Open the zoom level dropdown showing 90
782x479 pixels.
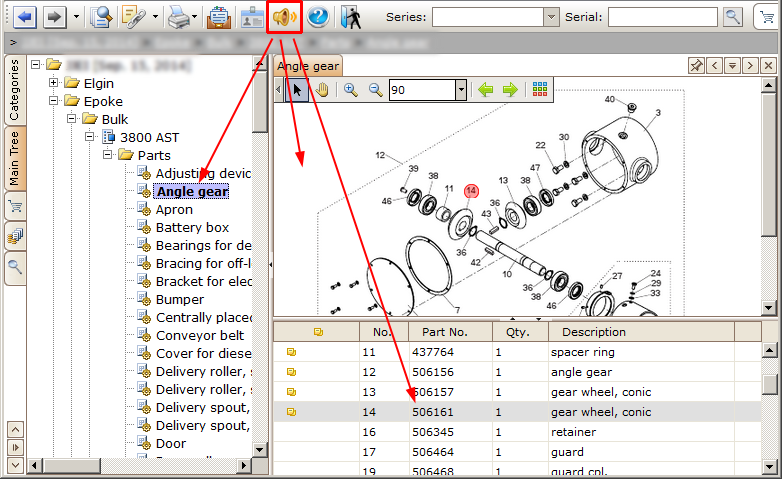460,90
